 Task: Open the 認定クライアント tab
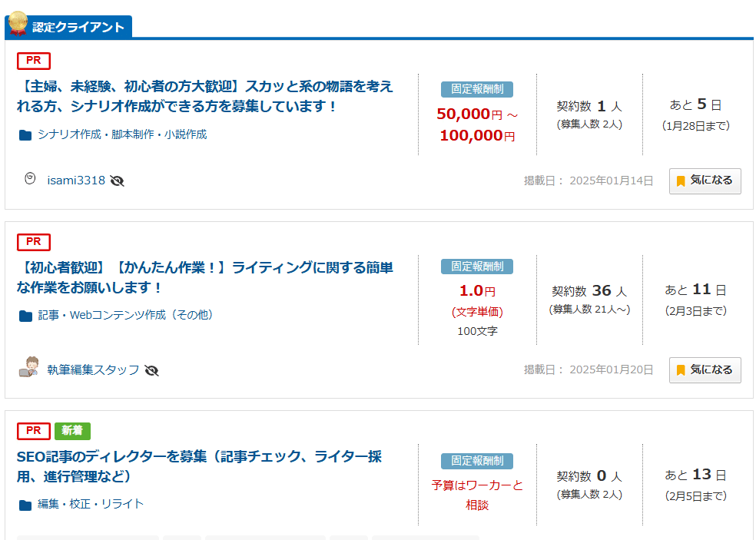pos(68,27)
